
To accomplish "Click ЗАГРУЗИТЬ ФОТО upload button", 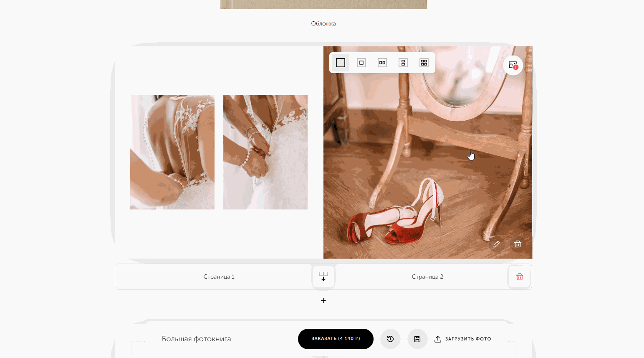I will [x=463, y=339].
